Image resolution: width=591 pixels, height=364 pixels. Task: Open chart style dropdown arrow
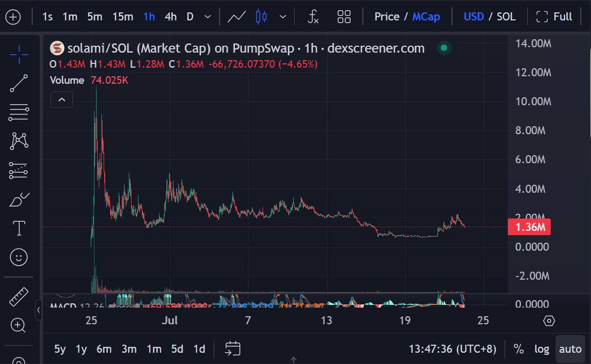tap(283, 17)
